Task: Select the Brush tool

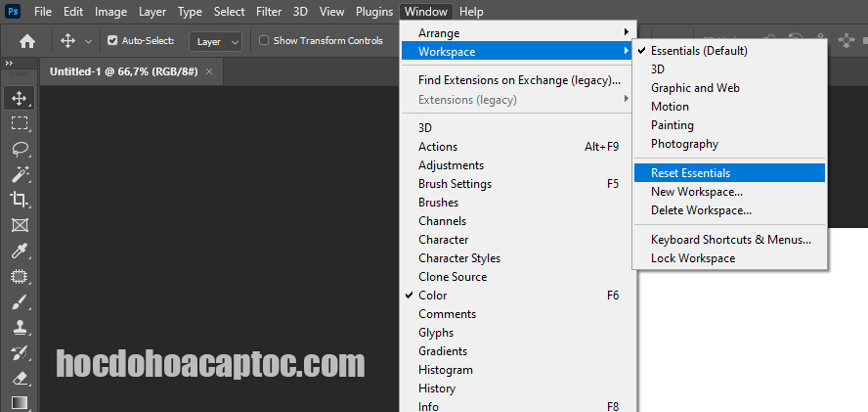Action: (x=19, y=301)
